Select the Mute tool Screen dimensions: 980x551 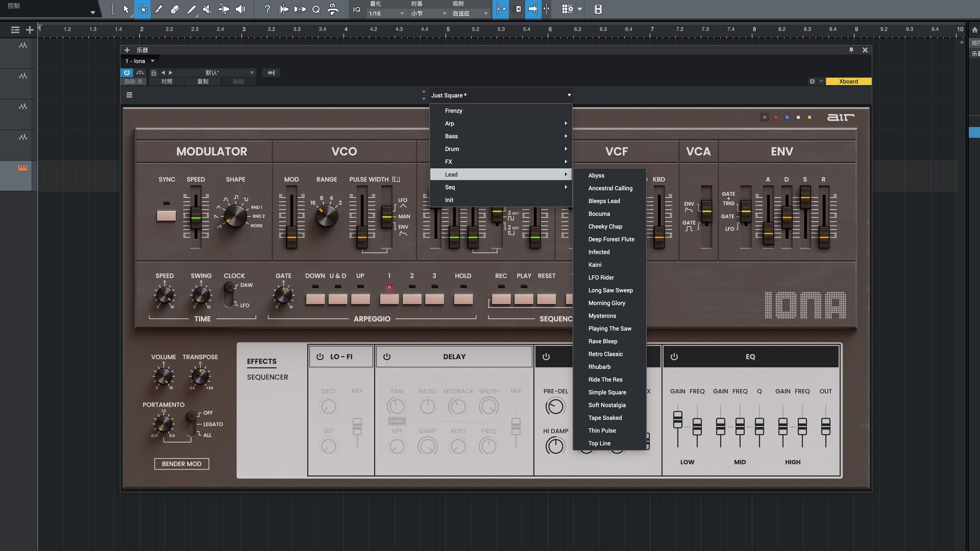207,9
